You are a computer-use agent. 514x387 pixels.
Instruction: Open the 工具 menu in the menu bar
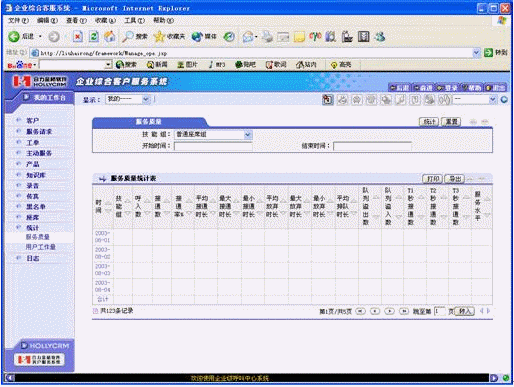coord(134,21)
